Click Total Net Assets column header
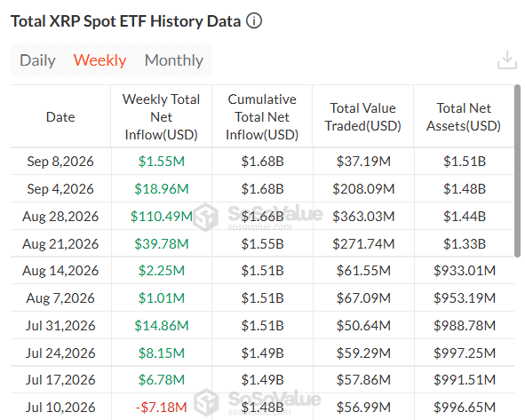 tap(464, 117)
